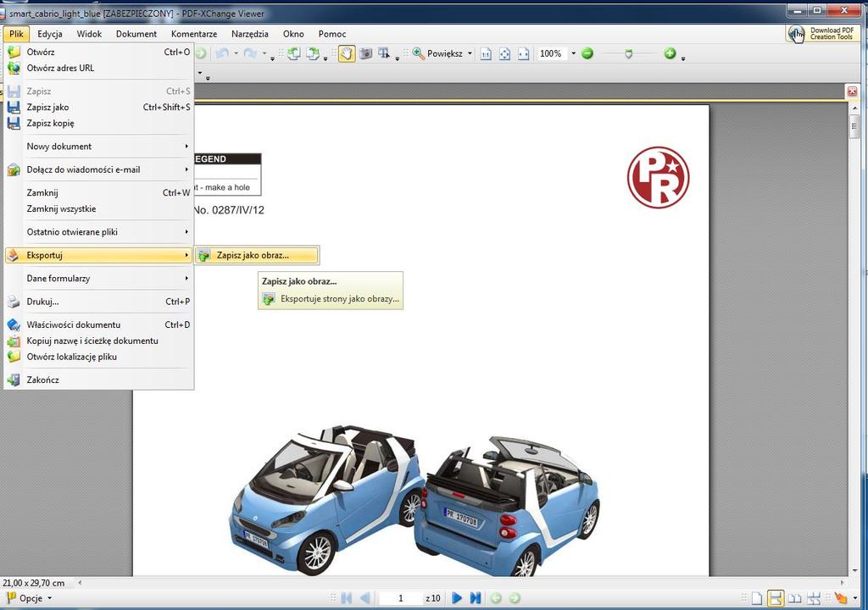Choose Drukuj... from the menu
868x610 pixels.
tap(100, 302)
